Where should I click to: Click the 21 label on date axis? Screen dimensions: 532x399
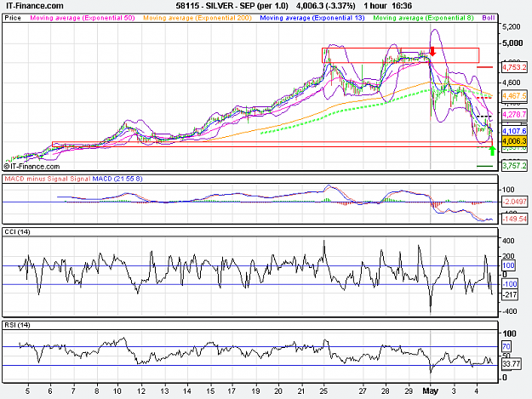pyautogui.click(x=301, y=390)
